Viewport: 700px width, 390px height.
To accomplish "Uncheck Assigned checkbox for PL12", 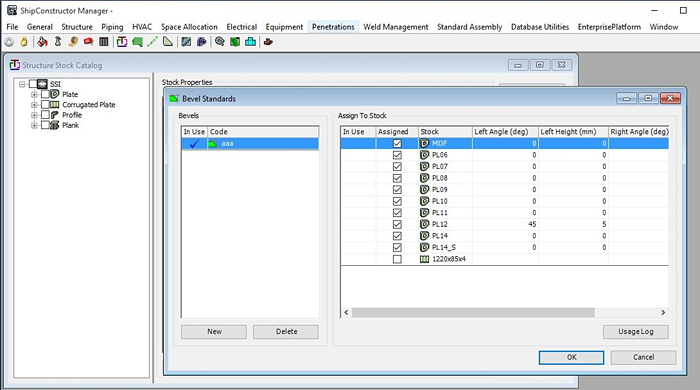I will pos(397,224).
